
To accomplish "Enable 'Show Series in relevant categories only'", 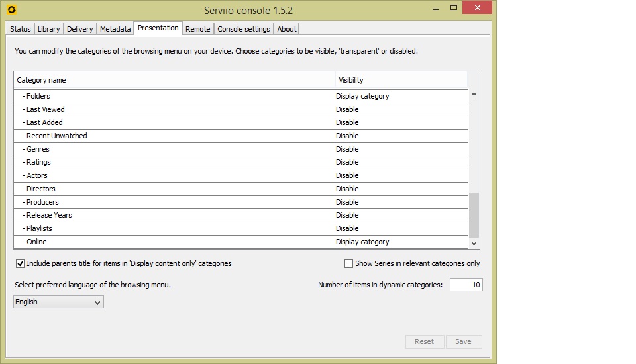I will point(349,263).
